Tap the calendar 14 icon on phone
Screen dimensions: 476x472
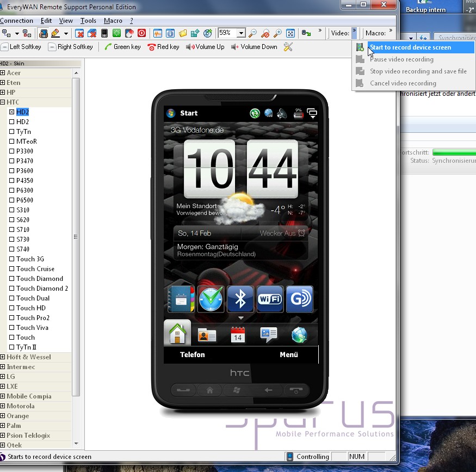tap(238, 335)
